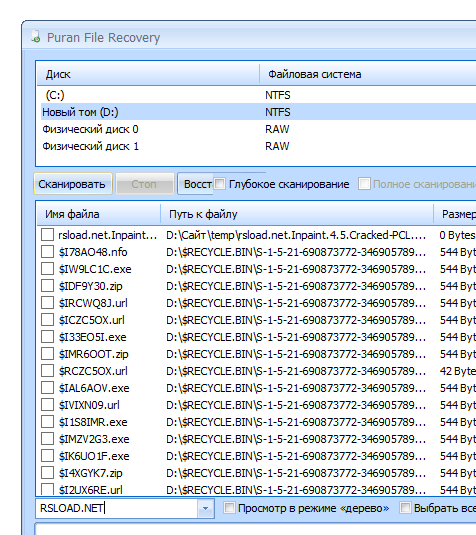
Task: Check the rsload.net.Inpaint file checkbox
Action: coord(47,235)
